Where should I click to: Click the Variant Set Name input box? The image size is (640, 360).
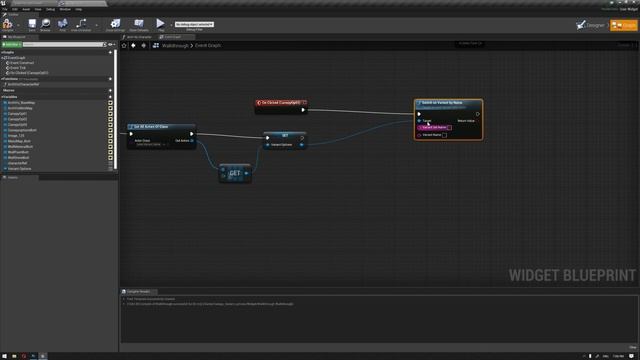coord(449,128)
